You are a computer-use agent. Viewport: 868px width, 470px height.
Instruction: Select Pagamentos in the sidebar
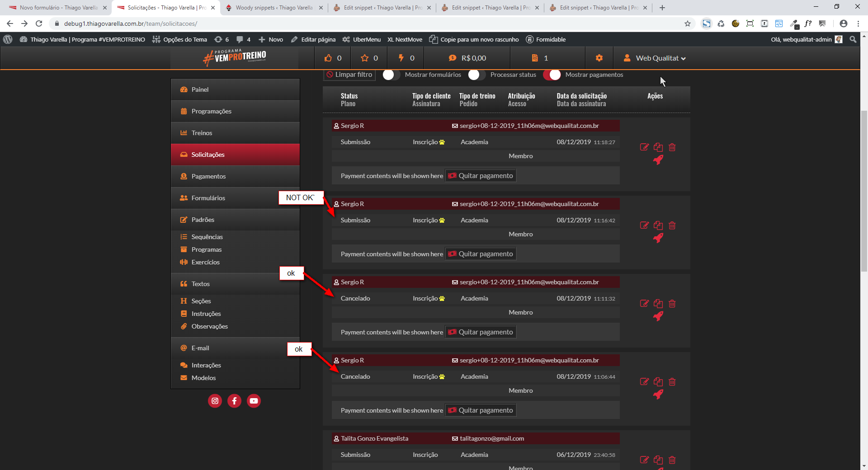(x=235, y=176)
